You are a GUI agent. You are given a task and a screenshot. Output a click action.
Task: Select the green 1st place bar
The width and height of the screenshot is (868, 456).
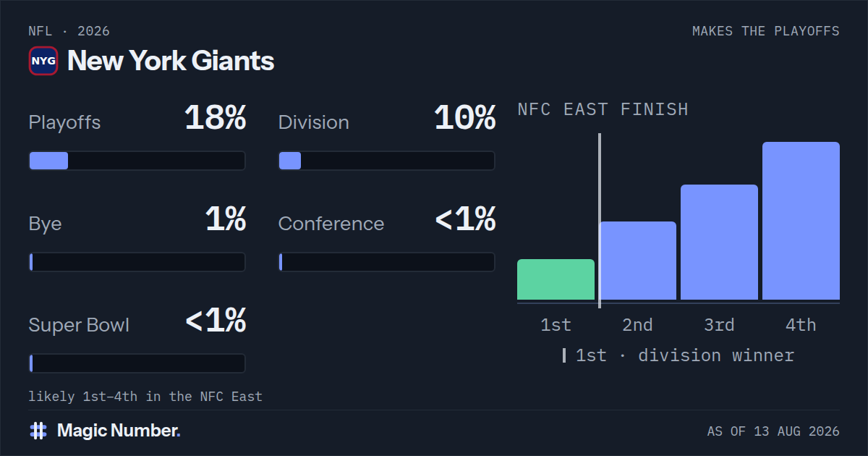pos(556,279)
